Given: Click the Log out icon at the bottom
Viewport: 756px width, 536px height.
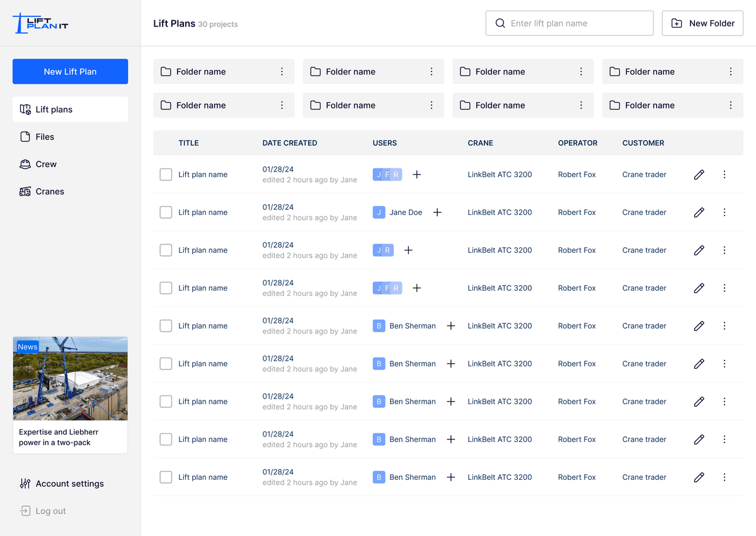Looking at the screenshot, I should coord(25,511).
